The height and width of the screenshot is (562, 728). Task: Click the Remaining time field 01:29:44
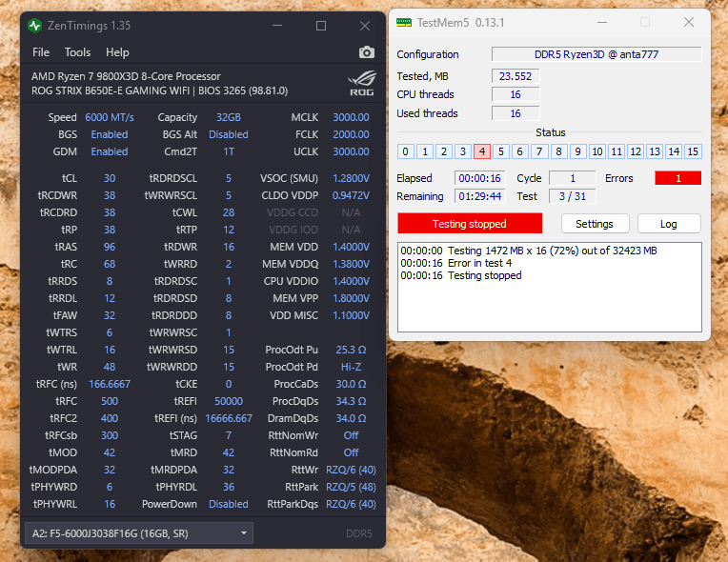(x=479, y=196)
